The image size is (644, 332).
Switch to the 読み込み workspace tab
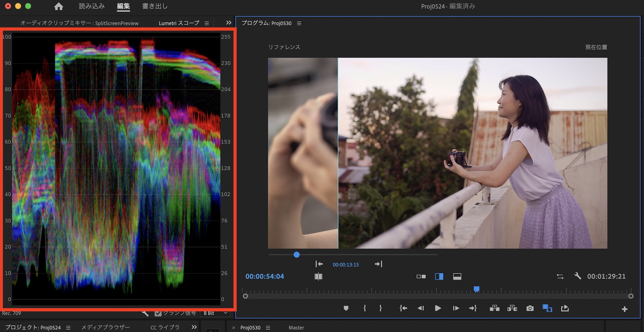click(x=92, y=6)
